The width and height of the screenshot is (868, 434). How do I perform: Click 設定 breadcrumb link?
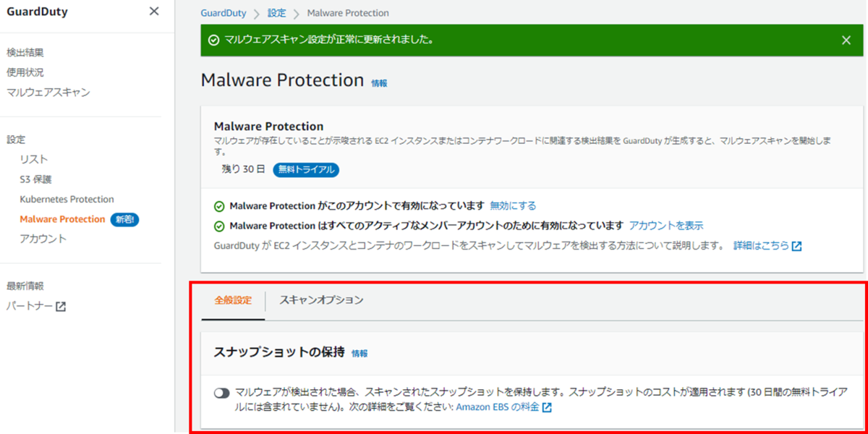coord(277,13)
